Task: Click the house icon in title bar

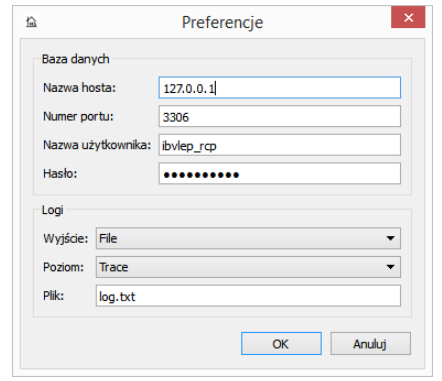Action: pyautogui.click(x=31, y=22)
